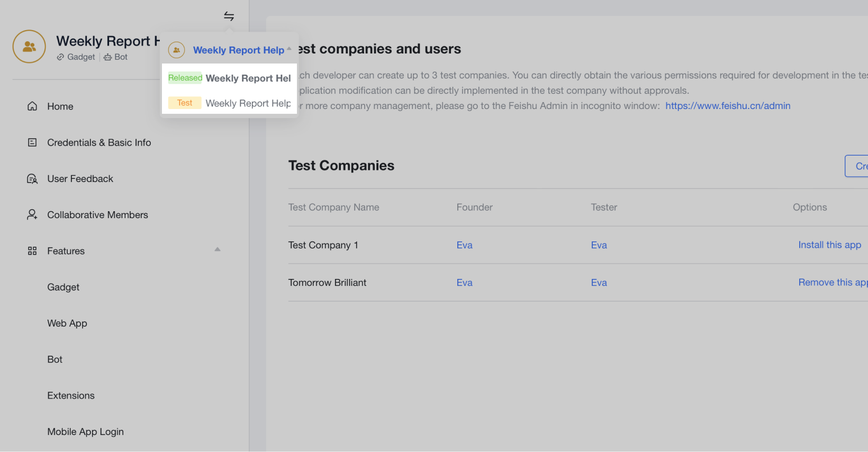Click the switch-app arrows icon
This screenshot has height=452, width=868.
229,16
